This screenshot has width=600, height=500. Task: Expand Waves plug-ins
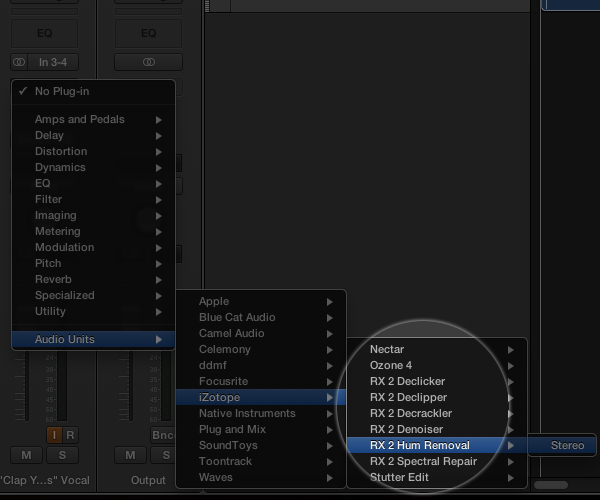click(x=261, y=477)
